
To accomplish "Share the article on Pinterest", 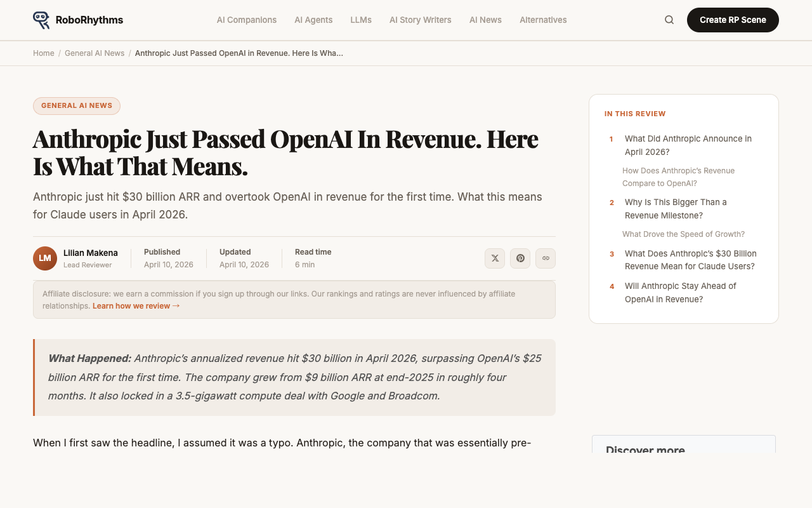I will pyautogui.click(x=520, y=258).
